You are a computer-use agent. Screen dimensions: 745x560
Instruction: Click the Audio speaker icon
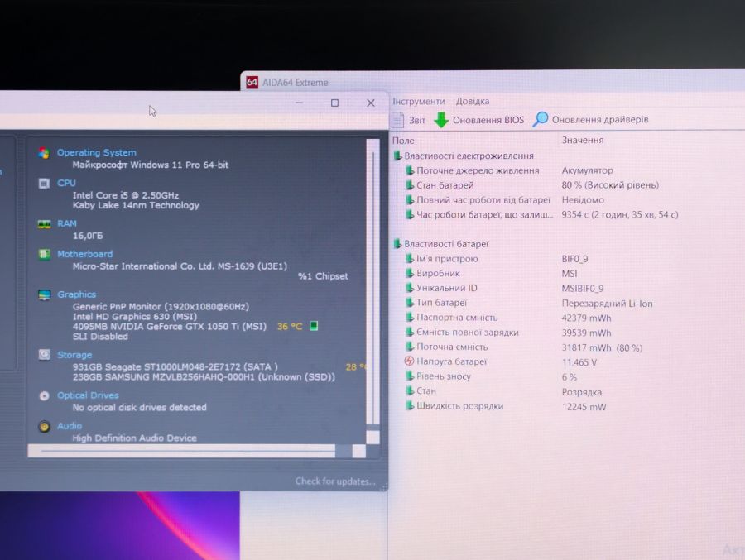44,427
